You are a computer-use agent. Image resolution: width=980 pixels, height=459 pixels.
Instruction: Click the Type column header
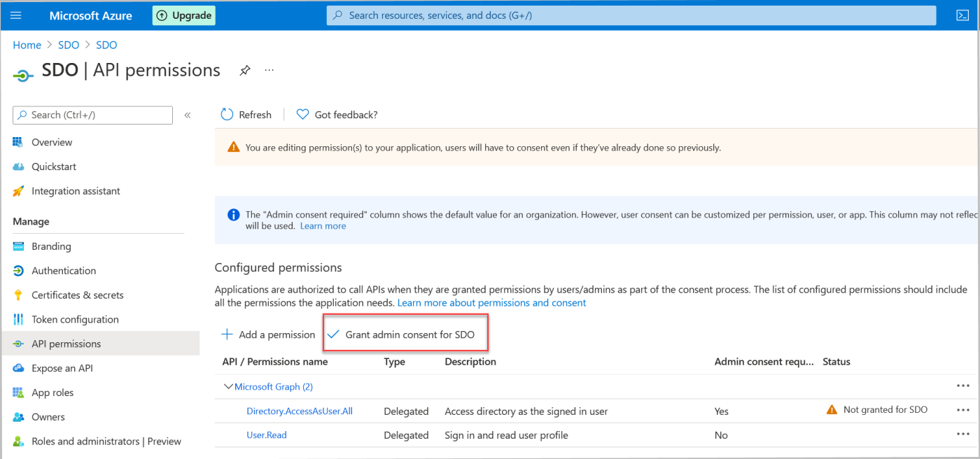coord(395,362)
